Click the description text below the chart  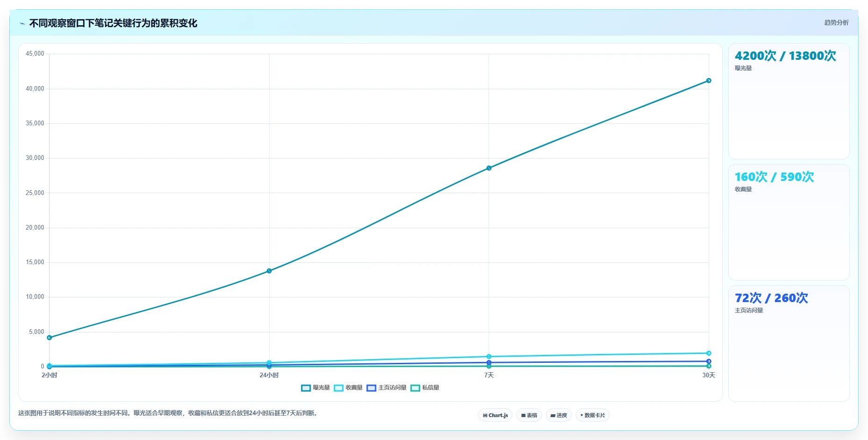[x=169, y=413]
